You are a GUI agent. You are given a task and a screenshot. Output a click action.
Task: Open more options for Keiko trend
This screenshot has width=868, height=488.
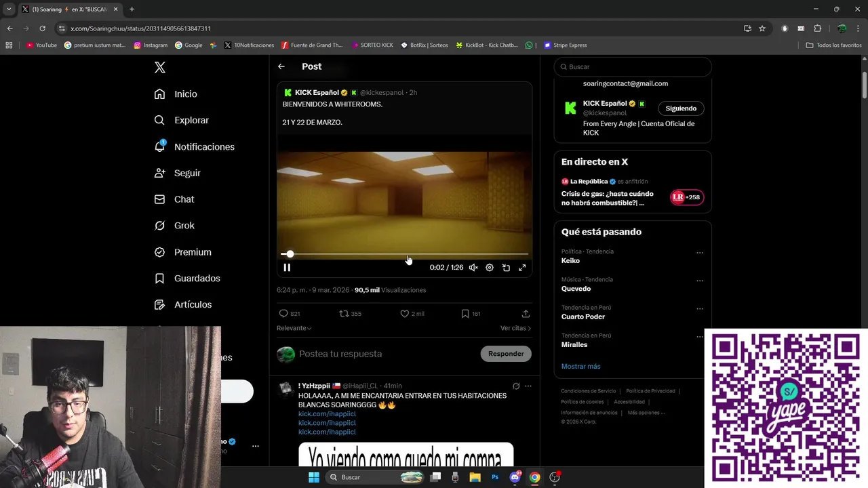coord(700,253)
